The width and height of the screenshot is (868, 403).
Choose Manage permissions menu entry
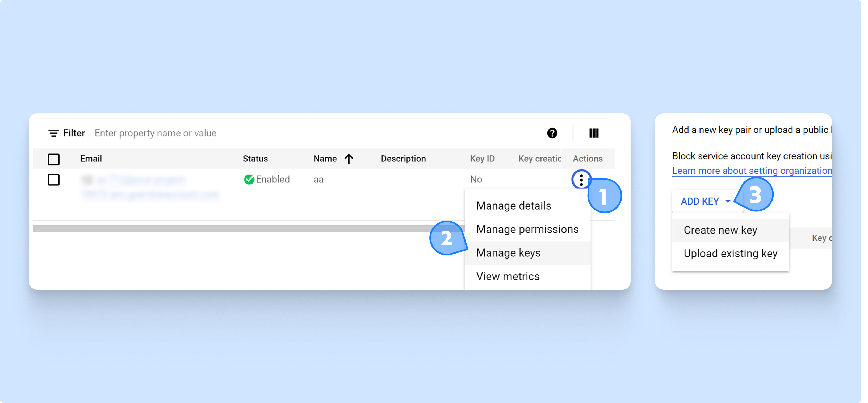tap(527, 229)
